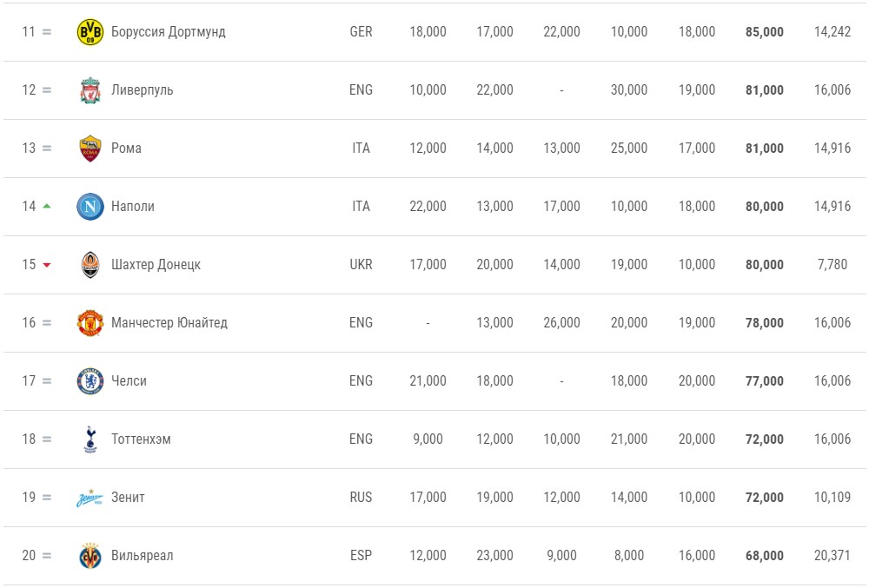The width and height of the screenshot is (869, 588).
Task: Click the Borussia Dortmund club crest
Action: 90,31
